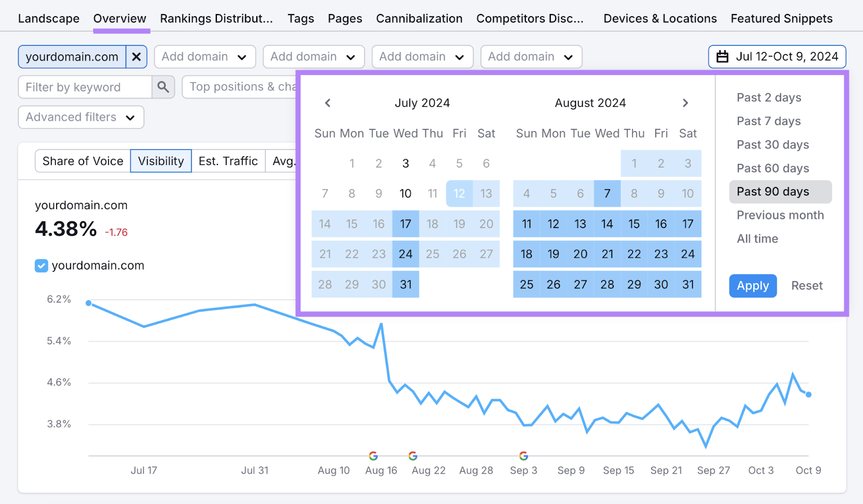
Task: Remove yourdomain.com using the X icon
Action: 137,57
